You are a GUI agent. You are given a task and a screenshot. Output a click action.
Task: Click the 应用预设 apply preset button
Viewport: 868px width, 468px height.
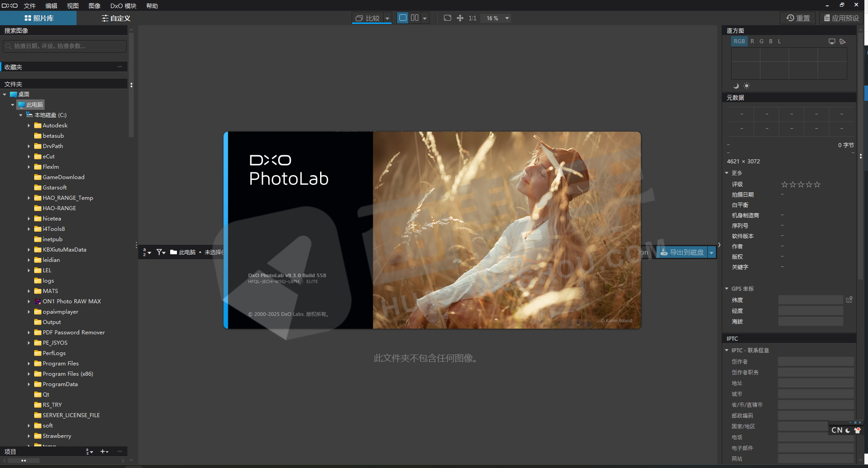tap(841, 18)
